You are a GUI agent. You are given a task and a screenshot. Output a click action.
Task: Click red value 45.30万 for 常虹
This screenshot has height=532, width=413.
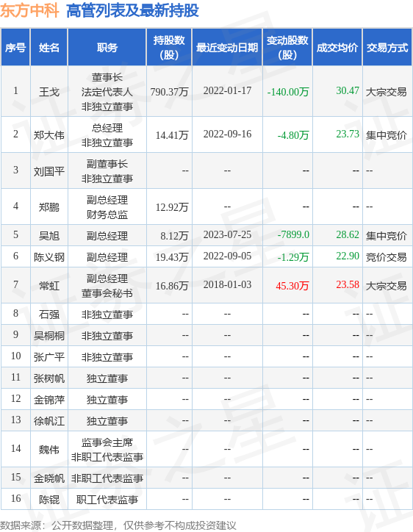[x=292, y=286]
